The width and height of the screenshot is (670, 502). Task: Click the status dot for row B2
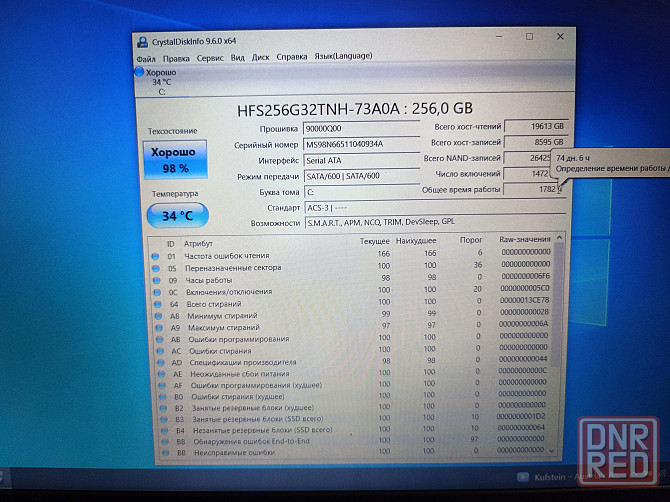pos(164,408)
